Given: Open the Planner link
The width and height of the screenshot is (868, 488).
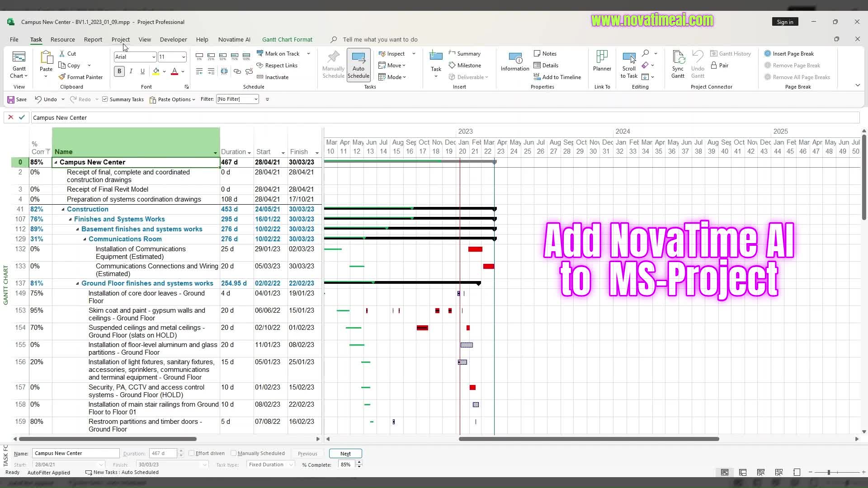Looking at the screenshot, I should (x=602, y=61).
